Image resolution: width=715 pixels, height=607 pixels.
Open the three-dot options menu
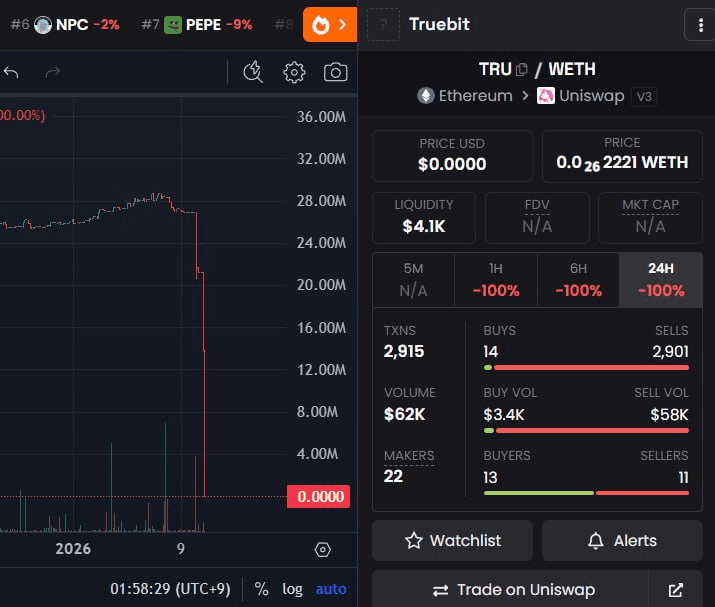coord(696,24)
